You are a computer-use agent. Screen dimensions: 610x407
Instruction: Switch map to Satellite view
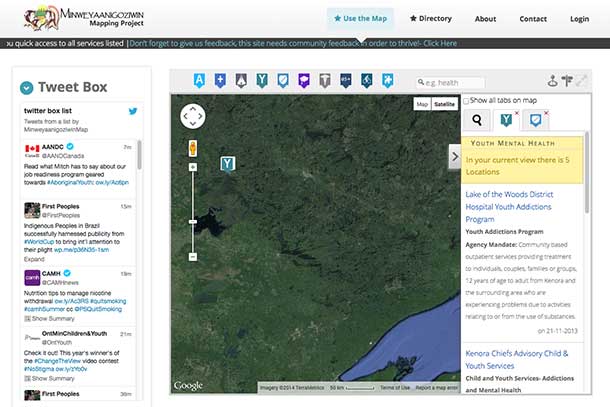[x=445, y=104]
